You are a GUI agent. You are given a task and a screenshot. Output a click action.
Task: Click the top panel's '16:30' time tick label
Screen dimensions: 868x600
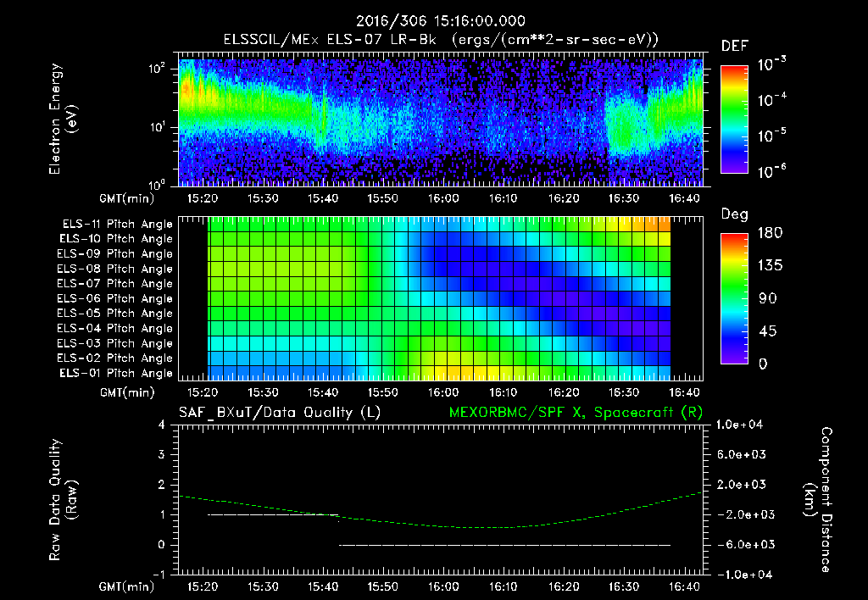click(x=624, y=198)
